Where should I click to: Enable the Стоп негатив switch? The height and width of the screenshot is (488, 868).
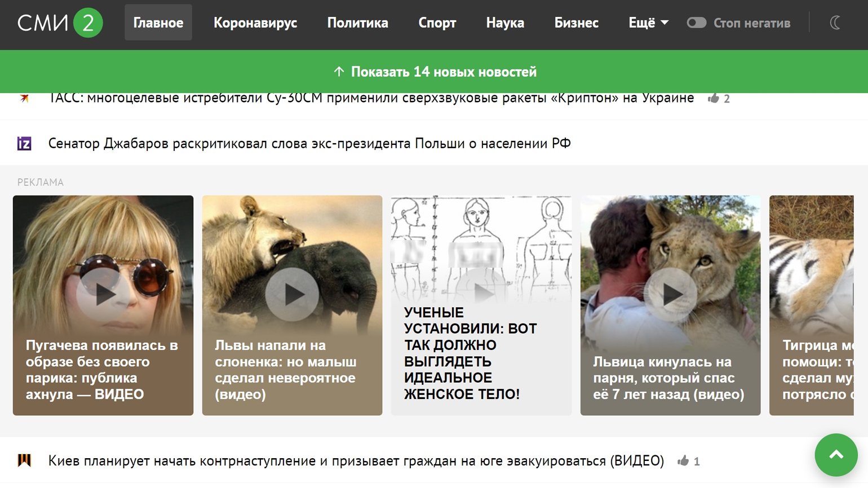coord(697,23)
